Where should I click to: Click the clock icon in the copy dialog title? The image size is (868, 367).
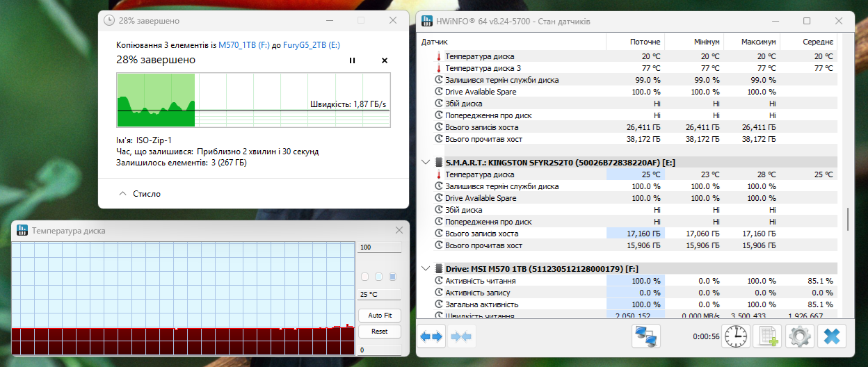109,21
